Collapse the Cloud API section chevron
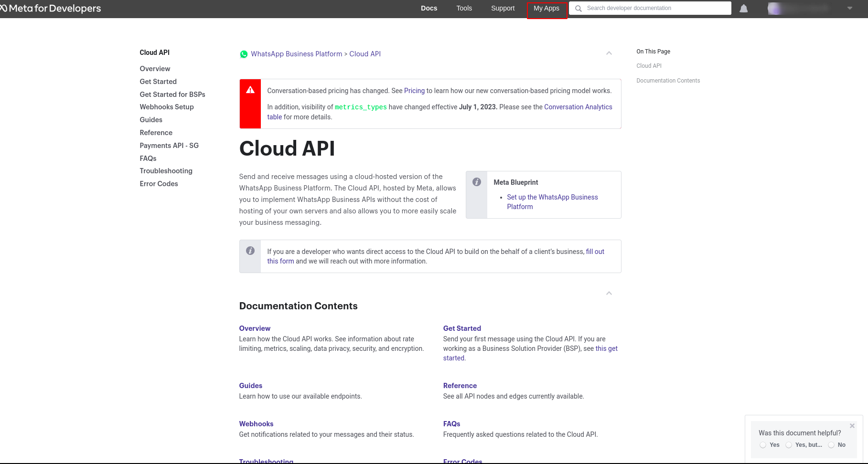 pyautogui.click(x=609, y=53)
